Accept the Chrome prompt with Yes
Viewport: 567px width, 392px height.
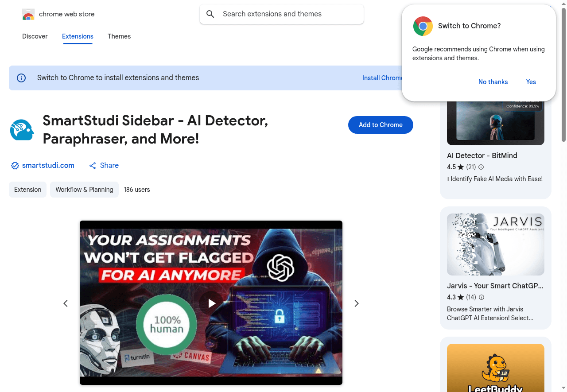(x=531, y=82)
